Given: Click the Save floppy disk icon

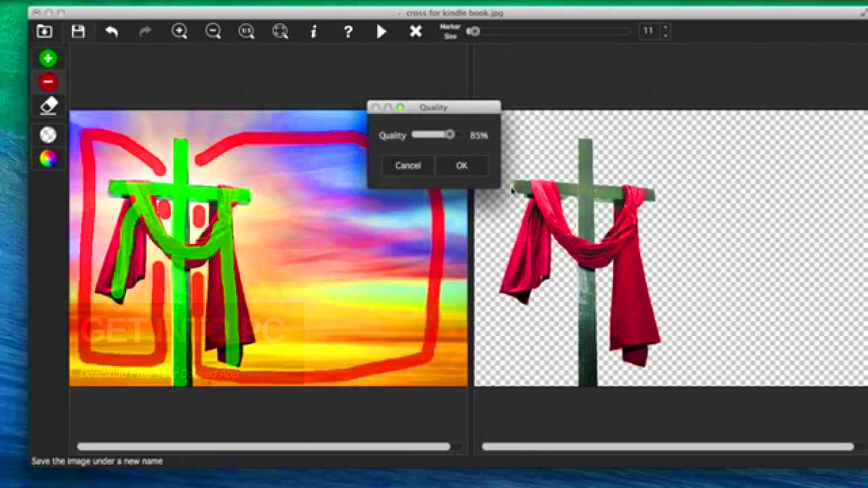Looking at the screenshot, I should tap(78, 31).
